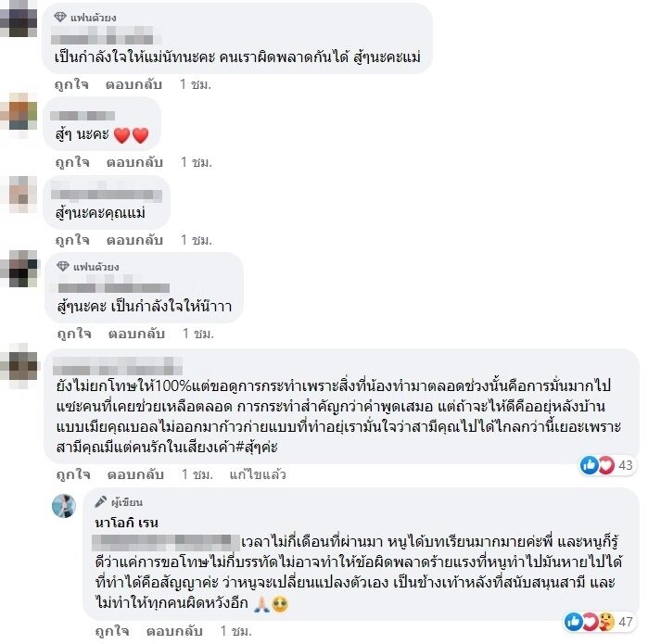648x644 pixels.
Task: Like the 'สู้ๆนะคะคุณแม่' comment
Action: point(72,240)
